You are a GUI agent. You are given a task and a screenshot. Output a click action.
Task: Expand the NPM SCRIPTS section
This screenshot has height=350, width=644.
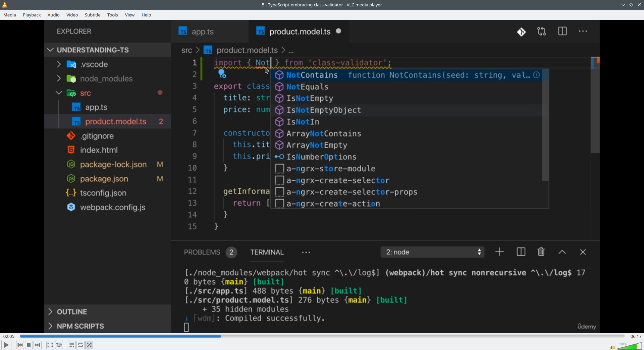107,326
